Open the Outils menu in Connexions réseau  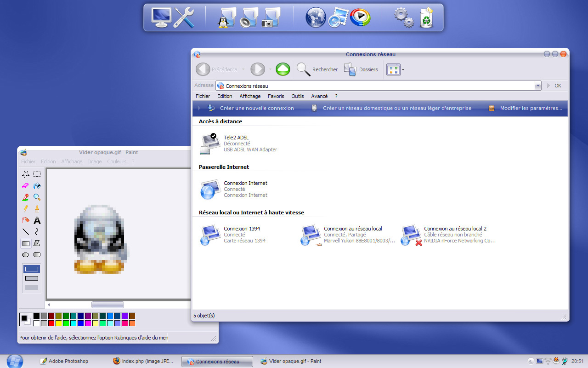click(x=297, y=96)
